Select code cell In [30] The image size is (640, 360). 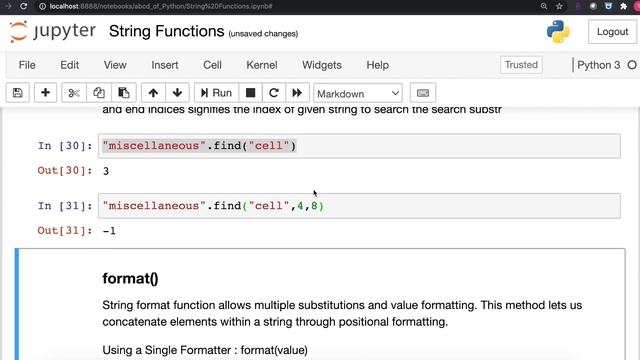point(359,146)
